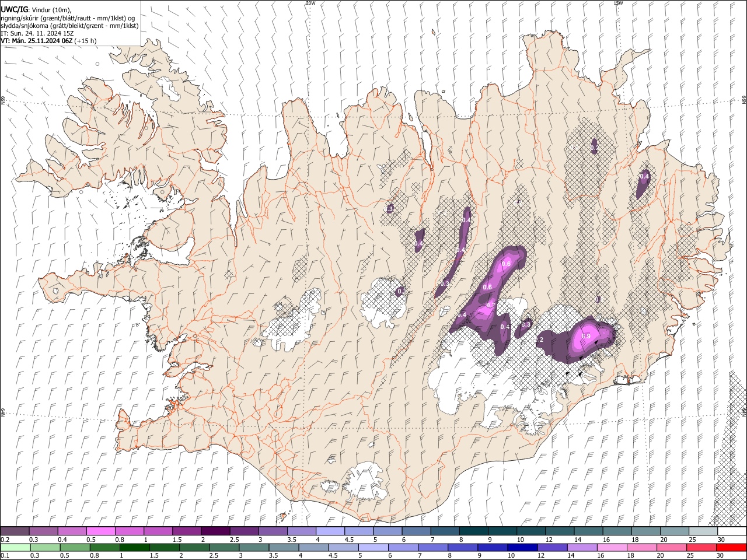Click the 'VT: Mán. 25.11.2024 06Z' valid time

click(x=37, y=41)
